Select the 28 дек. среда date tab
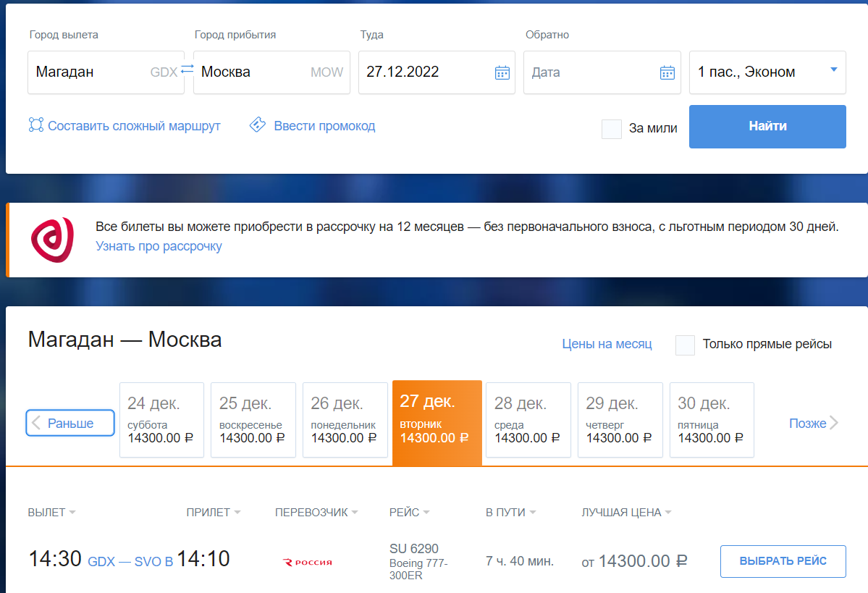 click(x=528, y=420)
